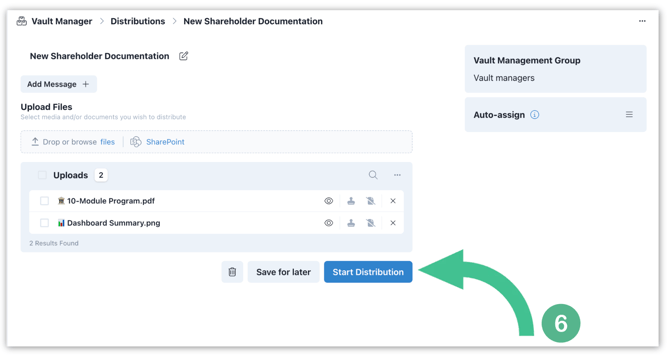Viewport: 670px width, 362px height.
Task: Open the Vault Manager breadcrumb link
Action: (x=62, y=21)
